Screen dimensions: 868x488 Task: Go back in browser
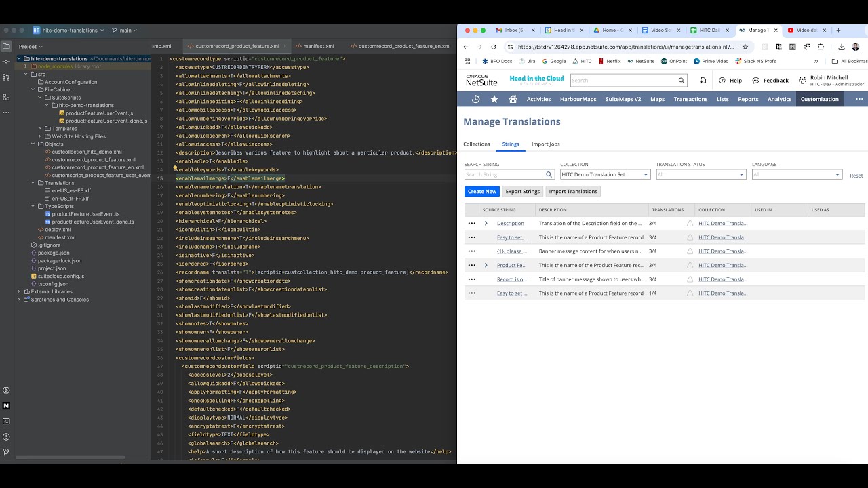[466, 47]
